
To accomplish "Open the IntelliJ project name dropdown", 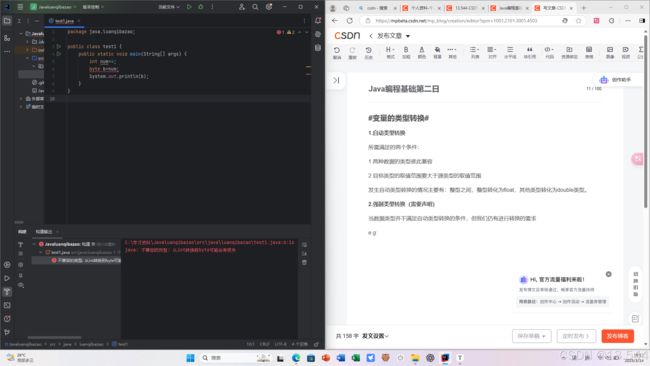I will (x=53, y=7).
